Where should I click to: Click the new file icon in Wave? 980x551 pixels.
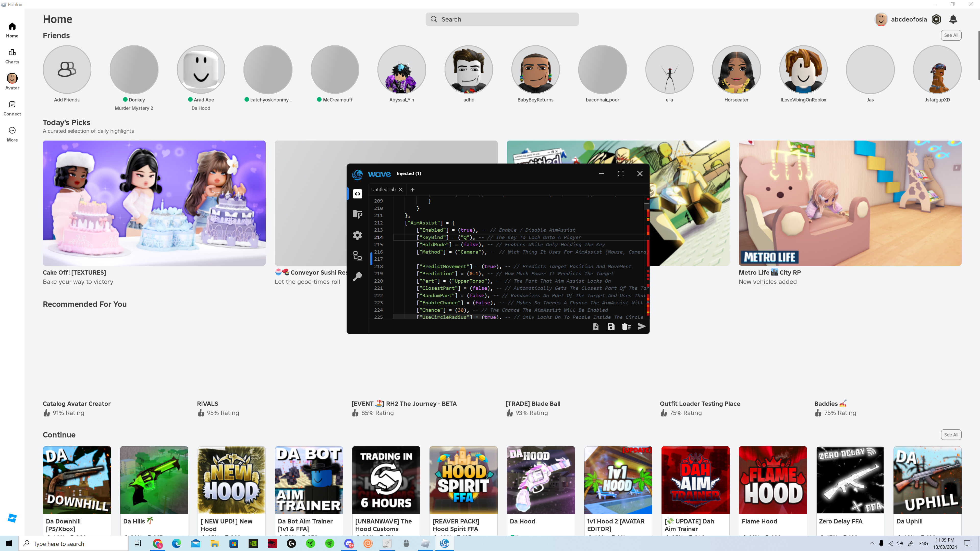(x=596, y=327)
